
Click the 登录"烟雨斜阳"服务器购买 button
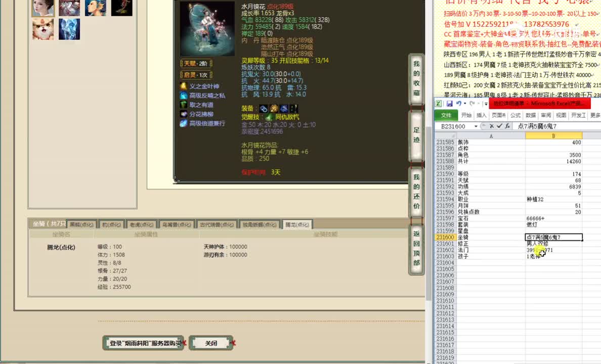pyautogui.click(x=143, y=343)
